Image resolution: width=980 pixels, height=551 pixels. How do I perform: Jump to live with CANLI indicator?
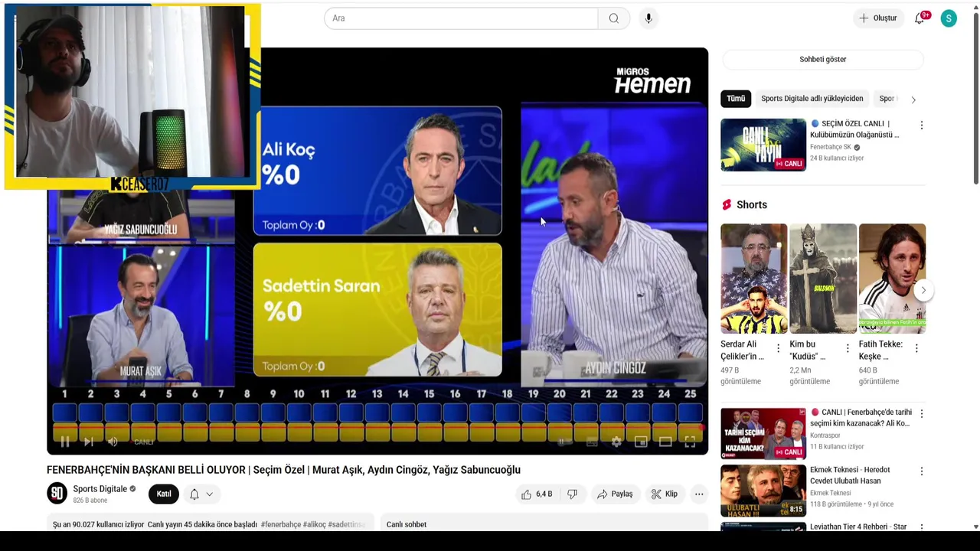point(144,442)
